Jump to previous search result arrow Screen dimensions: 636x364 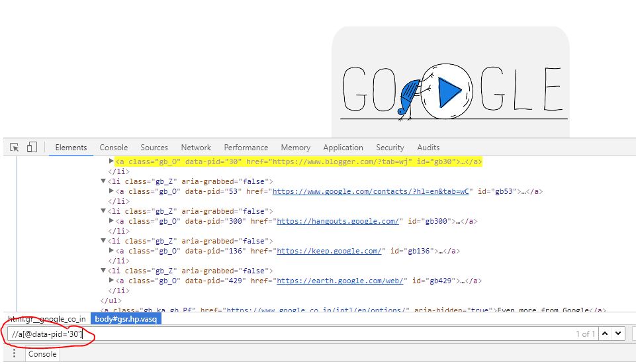click(605, 334)
